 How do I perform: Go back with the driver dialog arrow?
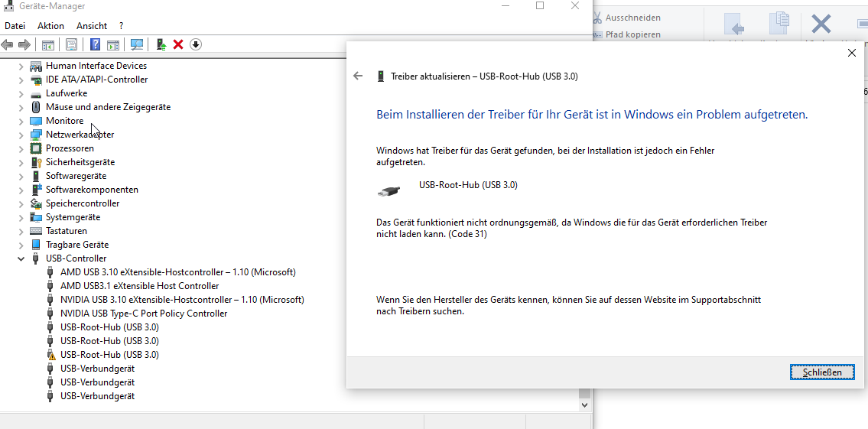click(x=358, y=76)
